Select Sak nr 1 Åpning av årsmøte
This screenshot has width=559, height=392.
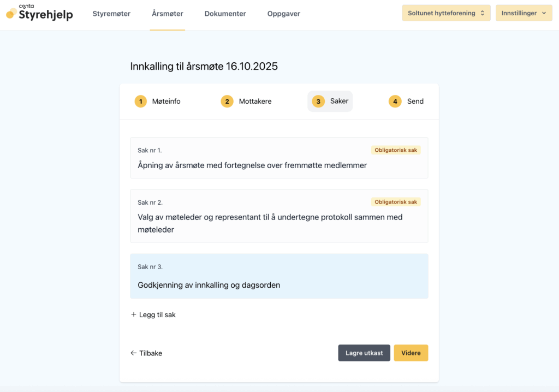tap(279, 158)
